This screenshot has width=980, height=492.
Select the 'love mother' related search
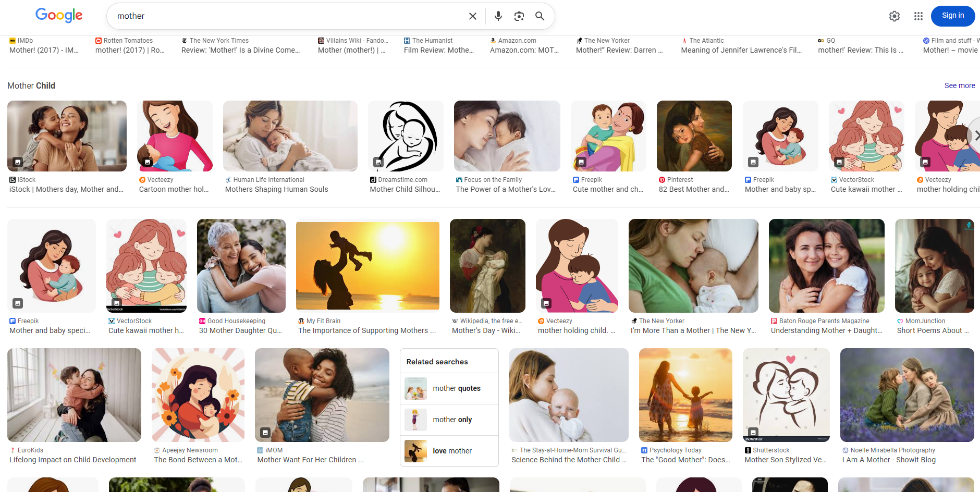(449, 451)
